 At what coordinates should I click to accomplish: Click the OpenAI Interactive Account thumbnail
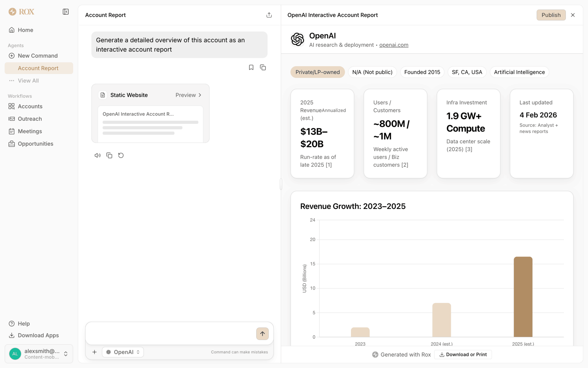150,124
